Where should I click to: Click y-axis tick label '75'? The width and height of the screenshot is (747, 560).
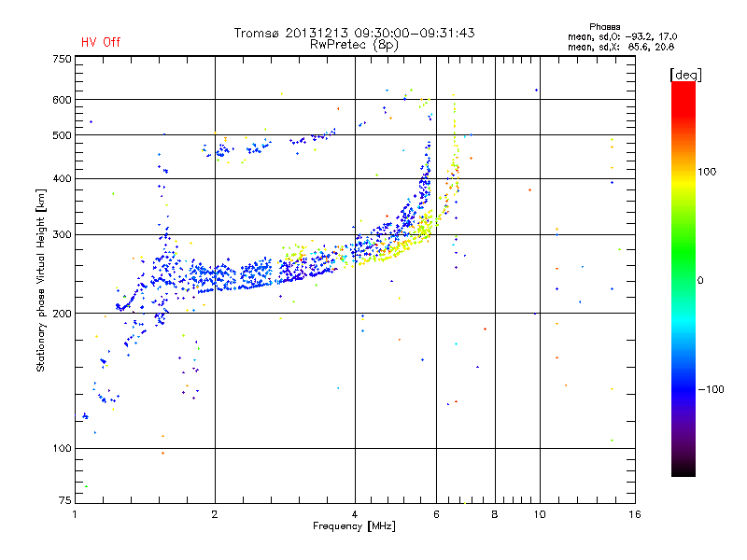coord(65,500)
